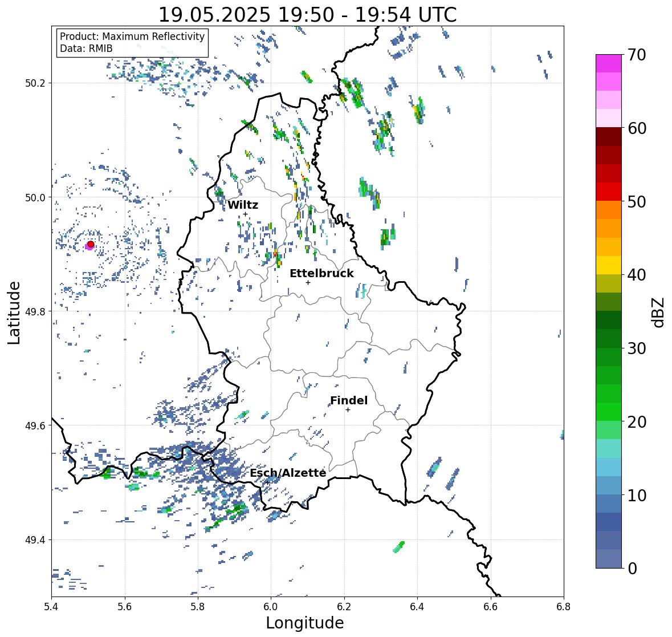Click the longitude tick label 6.8
The height and width of the screenshot is (637, 672).
tap(563, 607)
